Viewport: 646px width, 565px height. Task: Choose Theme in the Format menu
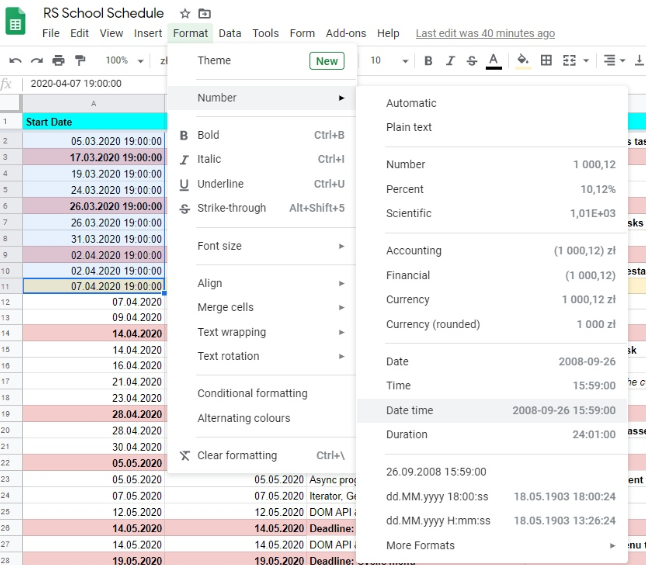point(262,61)
